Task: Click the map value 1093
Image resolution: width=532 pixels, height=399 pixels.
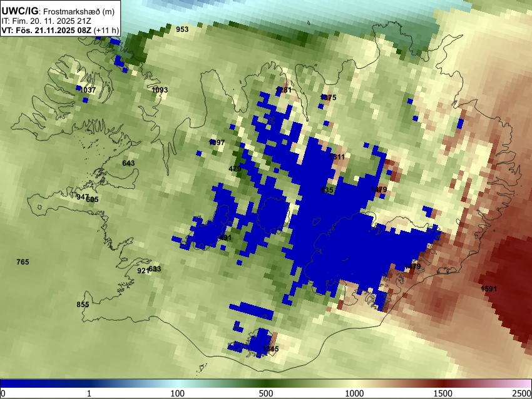Action: (160, 90)
